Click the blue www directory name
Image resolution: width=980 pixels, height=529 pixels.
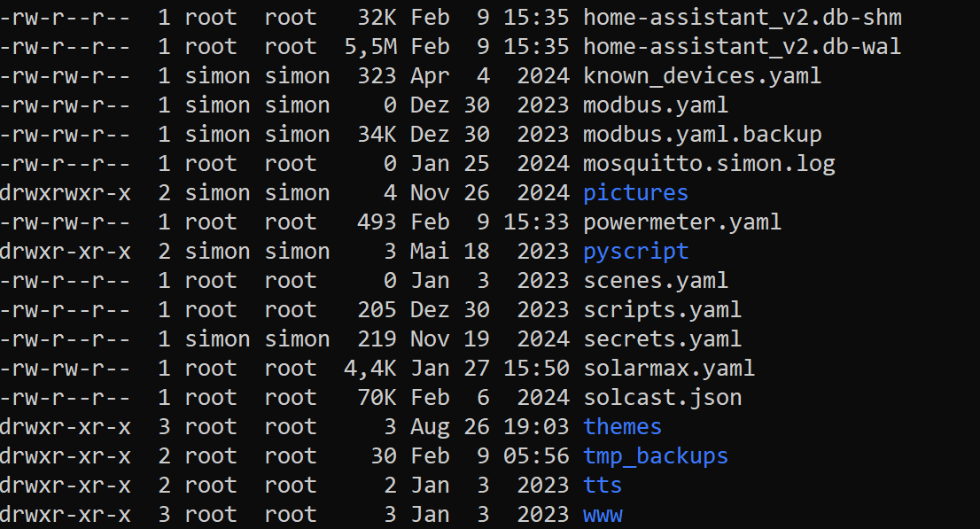[603, 514]
